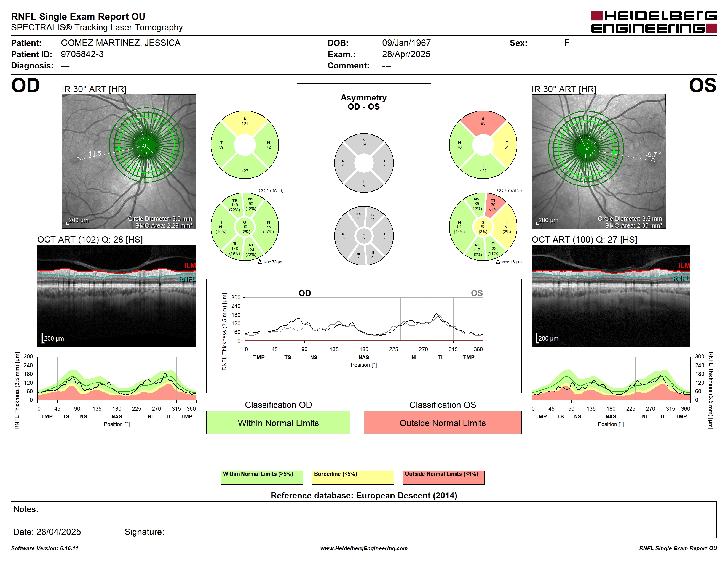
Task: Click the OS NS sector 89 (12%)
Action: (477, 204)
